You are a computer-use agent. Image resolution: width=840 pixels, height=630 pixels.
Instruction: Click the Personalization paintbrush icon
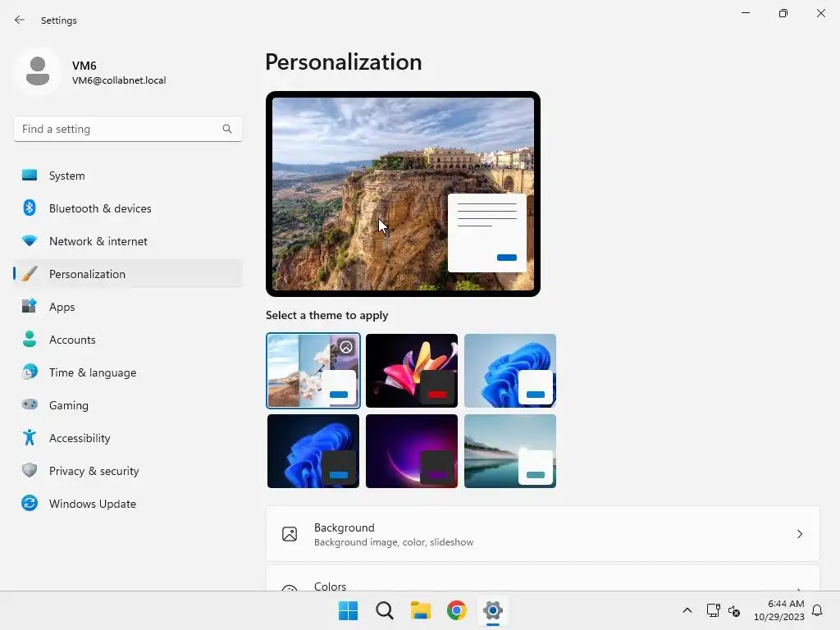click(30, 274)
